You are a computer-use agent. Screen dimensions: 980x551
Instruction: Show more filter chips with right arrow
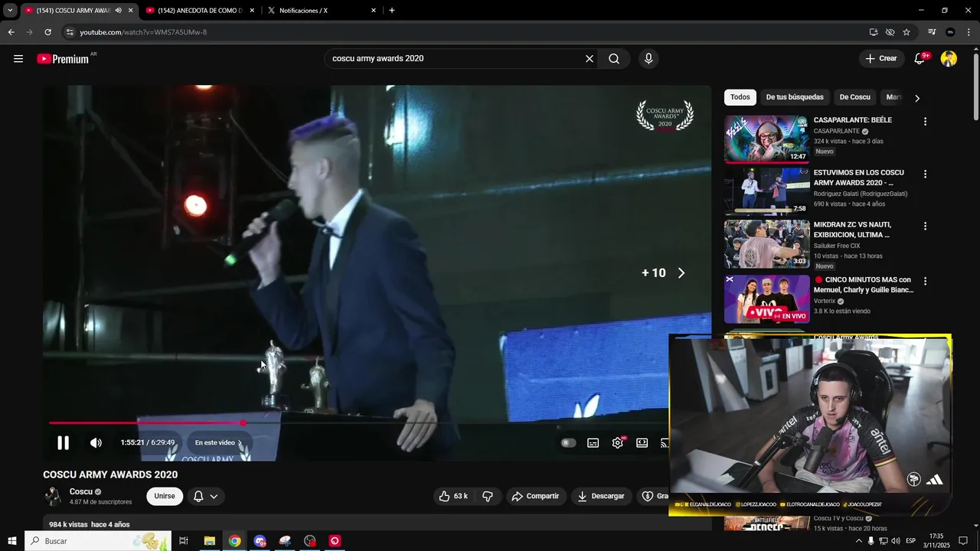(917, 97)
